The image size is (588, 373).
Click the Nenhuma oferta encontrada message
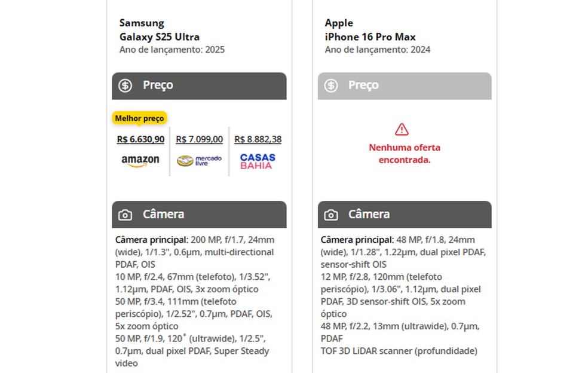(405, 154)
